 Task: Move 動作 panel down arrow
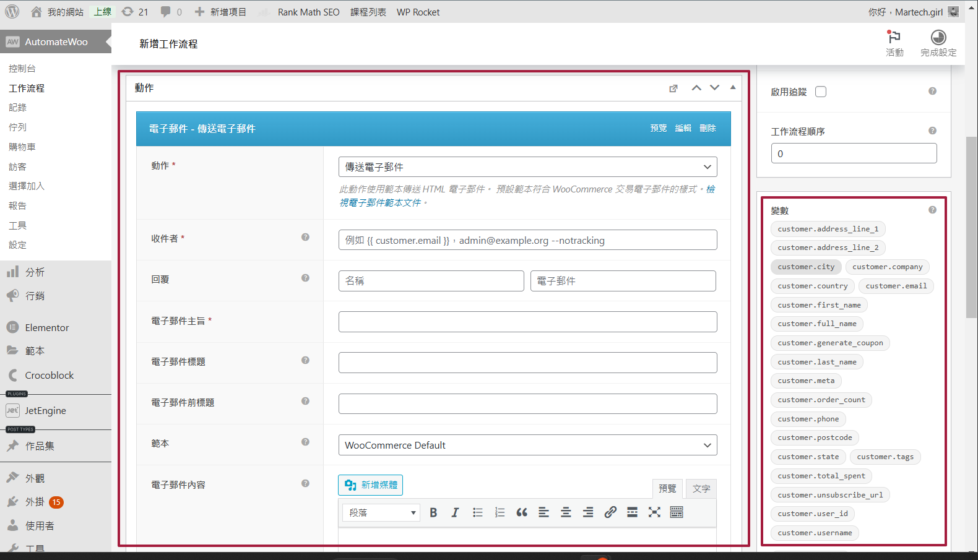coord(714,88)
